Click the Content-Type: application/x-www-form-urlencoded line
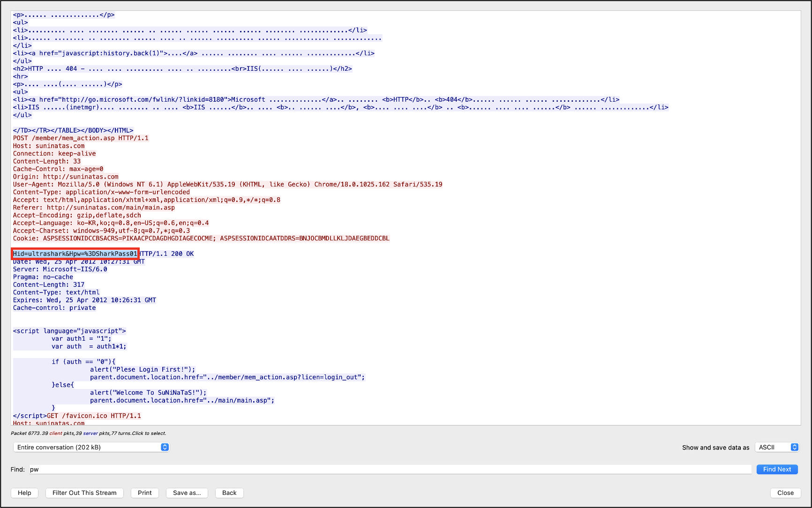812x508 pixels. pos(101,192)
